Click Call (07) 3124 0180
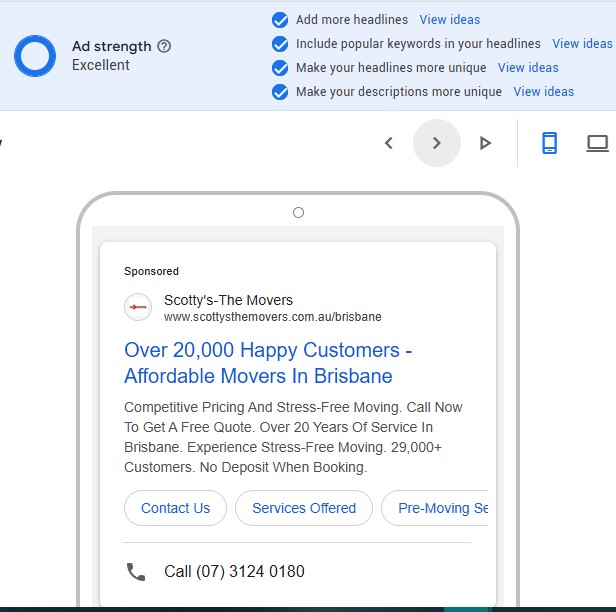 pos(234,572)
